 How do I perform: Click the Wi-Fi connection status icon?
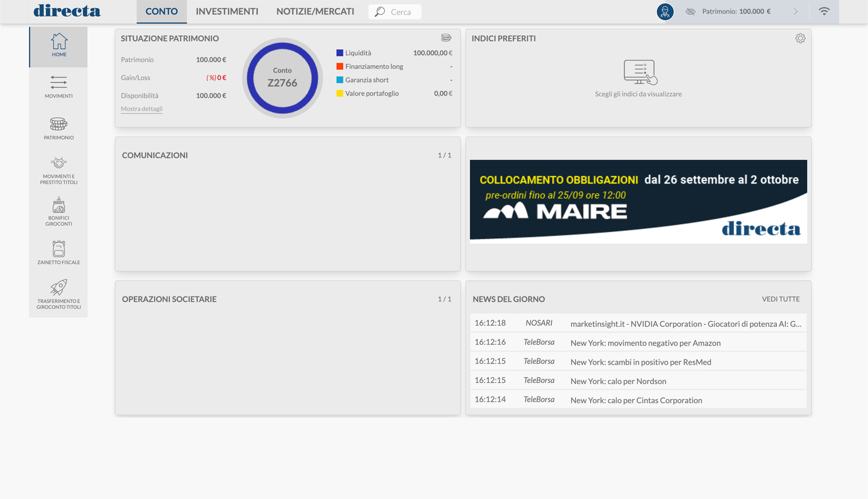(824, 11)
